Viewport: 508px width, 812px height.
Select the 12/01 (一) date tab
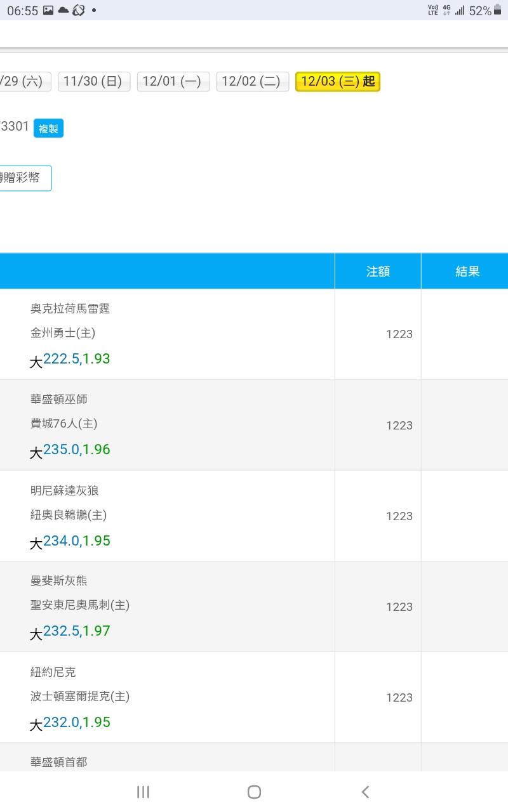click(173, 81)
